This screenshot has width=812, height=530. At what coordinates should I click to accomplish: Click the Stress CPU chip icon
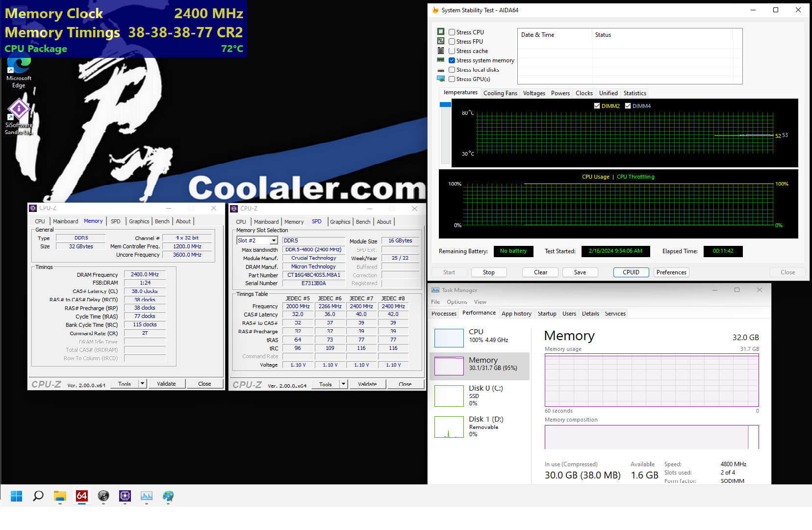[x=441, y=32]
